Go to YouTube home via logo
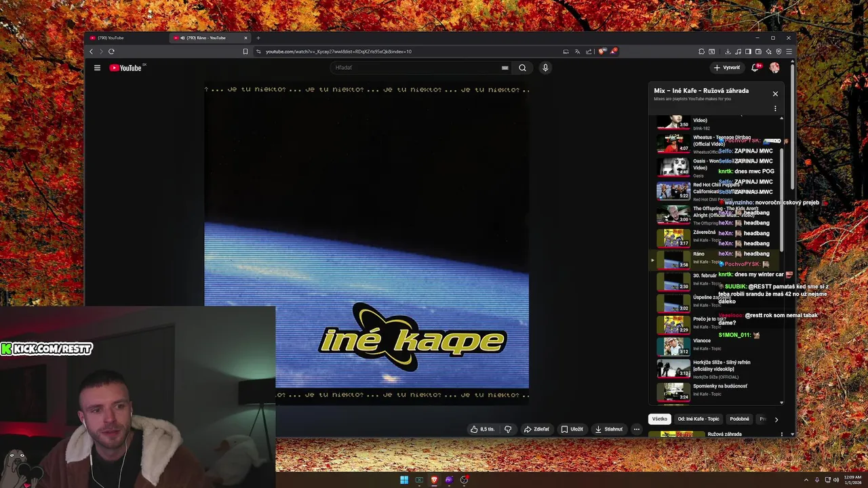 [125, 68]
